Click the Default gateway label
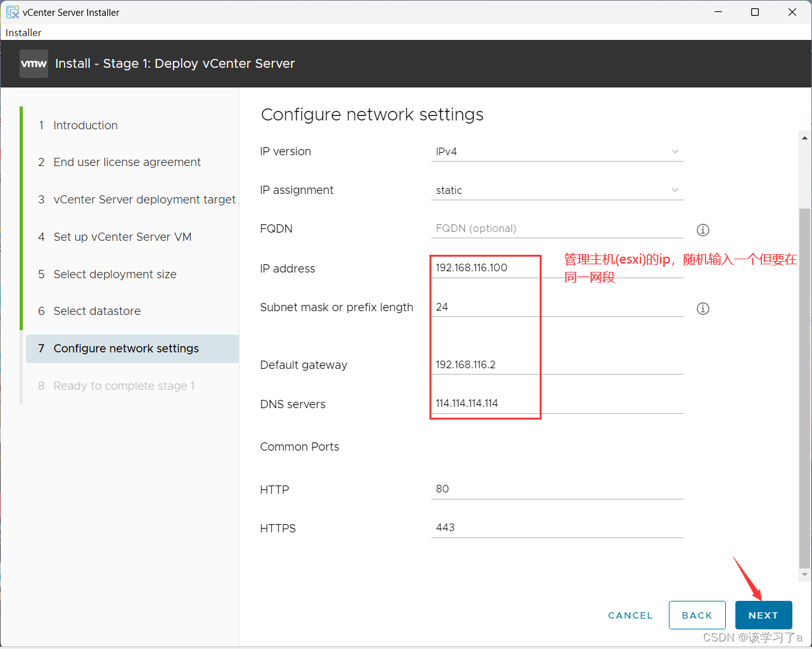Viewport: 812px width, 649px height. (x=303, y=365)
